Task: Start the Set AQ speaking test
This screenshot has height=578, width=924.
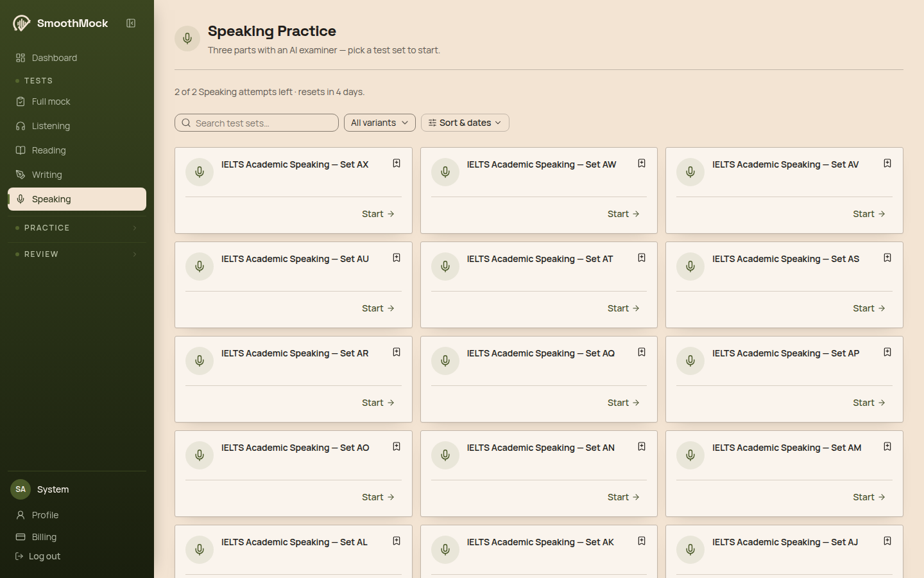Action: [624, 403]
